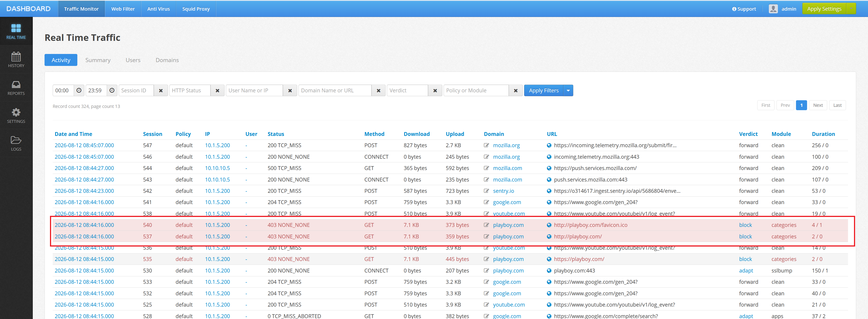Viewport: 868px width, 319px height.
Task: Click the 00:00 start time field
Action: (63, 91)
